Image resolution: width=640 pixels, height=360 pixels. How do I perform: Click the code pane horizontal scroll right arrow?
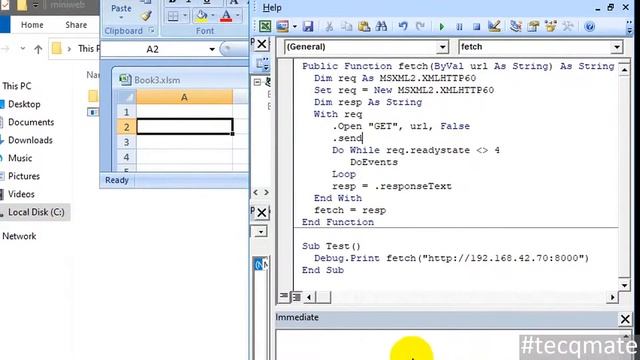pyautogui.click(x=612, y=297)
